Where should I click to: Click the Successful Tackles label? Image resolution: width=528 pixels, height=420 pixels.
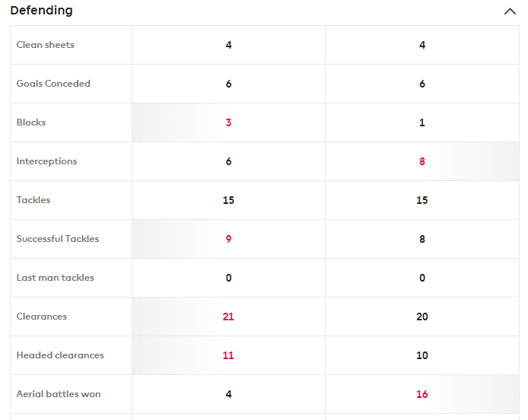coord(58,239)
